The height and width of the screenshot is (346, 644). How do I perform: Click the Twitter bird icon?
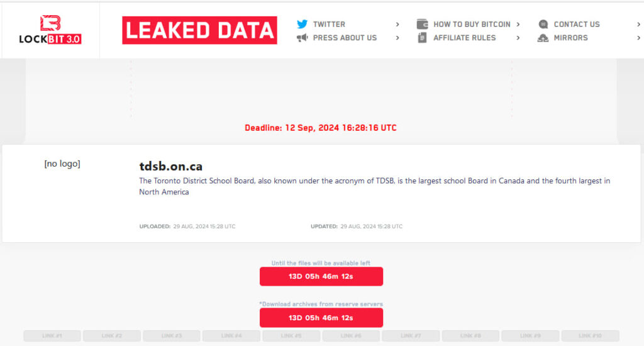click(x=303, y=25)
